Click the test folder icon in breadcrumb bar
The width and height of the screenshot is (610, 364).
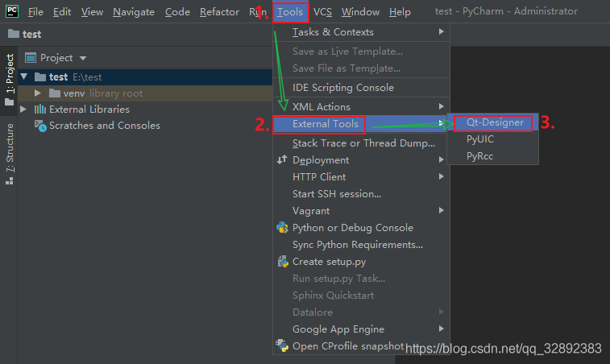click(x=13, y=35)
